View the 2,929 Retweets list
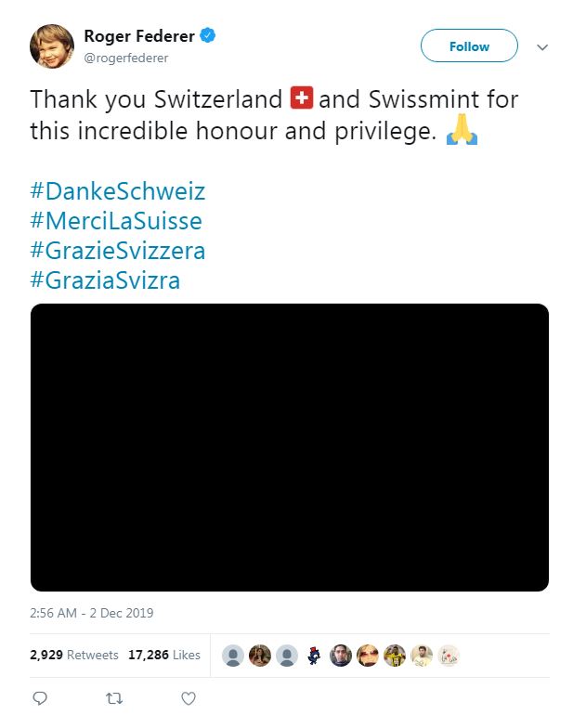 point(74,655)
